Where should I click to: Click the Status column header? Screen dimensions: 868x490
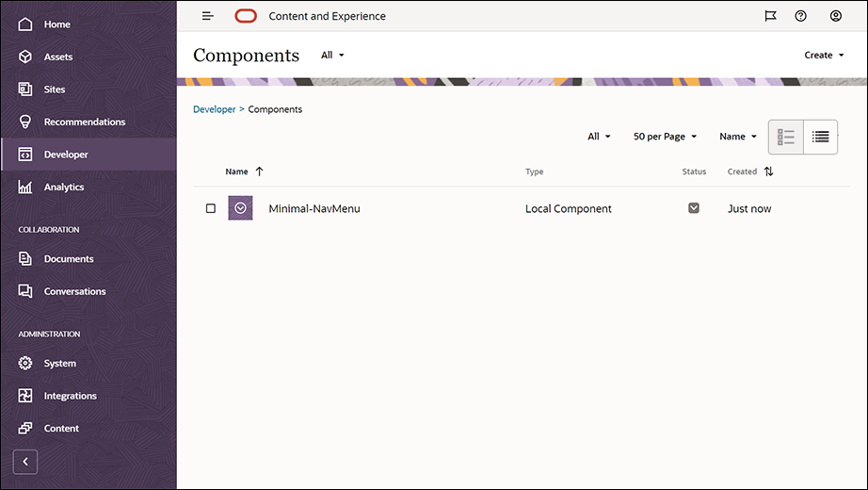pos(694,171)
